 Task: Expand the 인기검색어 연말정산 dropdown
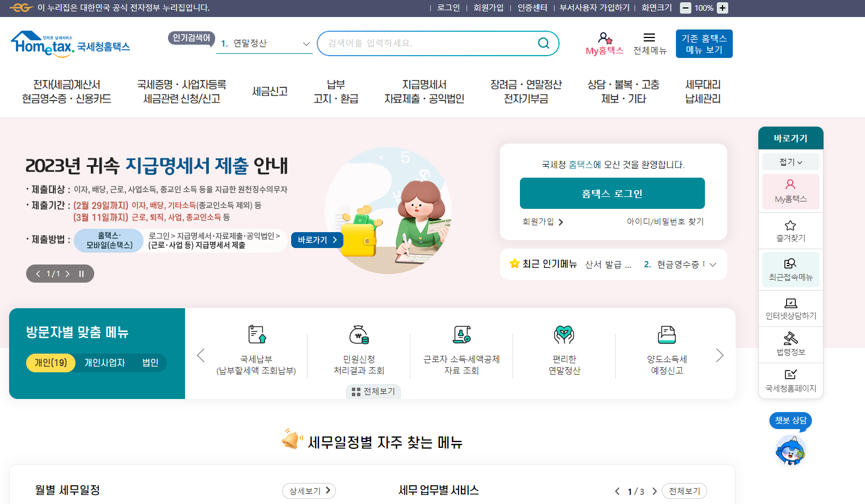point(306,44)
